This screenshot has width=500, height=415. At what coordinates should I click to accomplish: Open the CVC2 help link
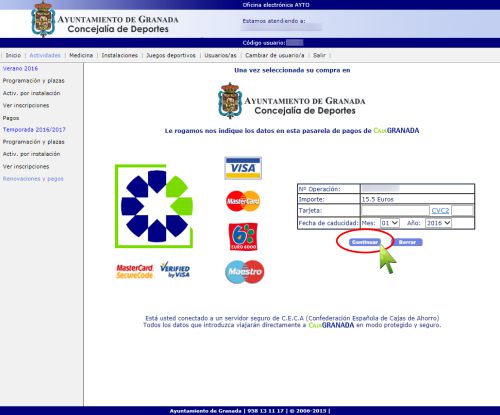440,210
